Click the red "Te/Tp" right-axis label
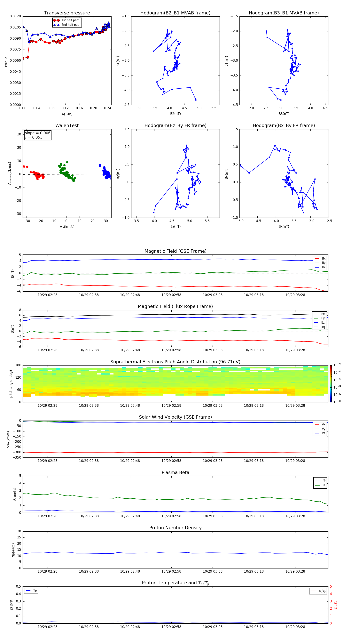Viewport: 351px width, 644px height. [336, 605]
